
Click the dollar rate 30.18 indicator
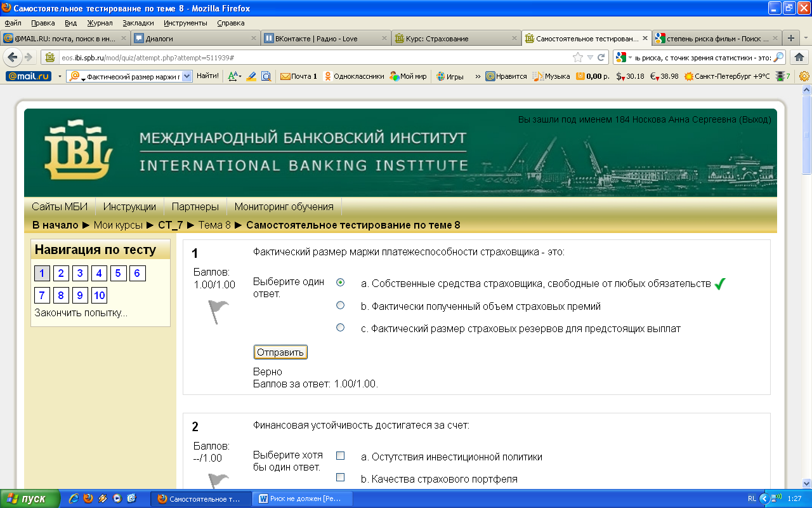(x=630, y=76)
